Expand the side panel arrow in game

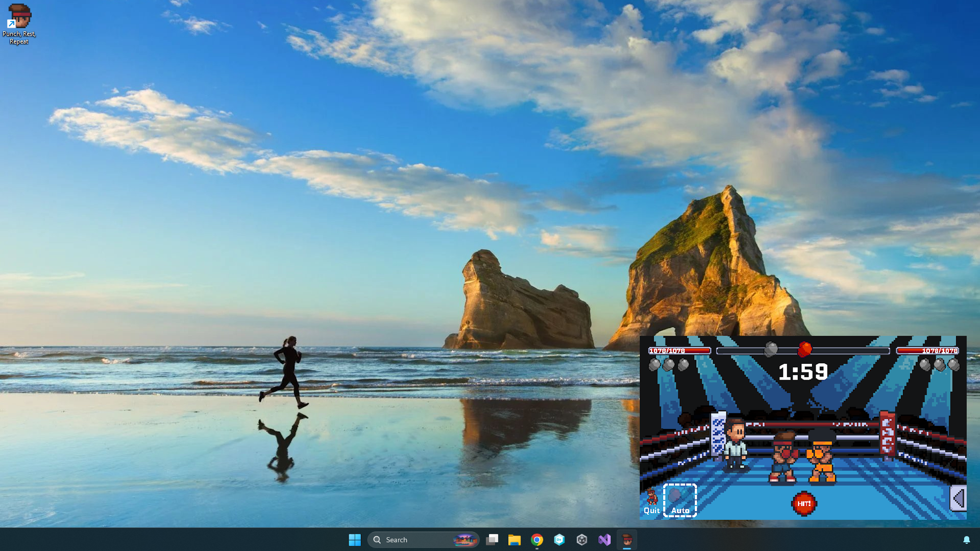click(958, 498)
